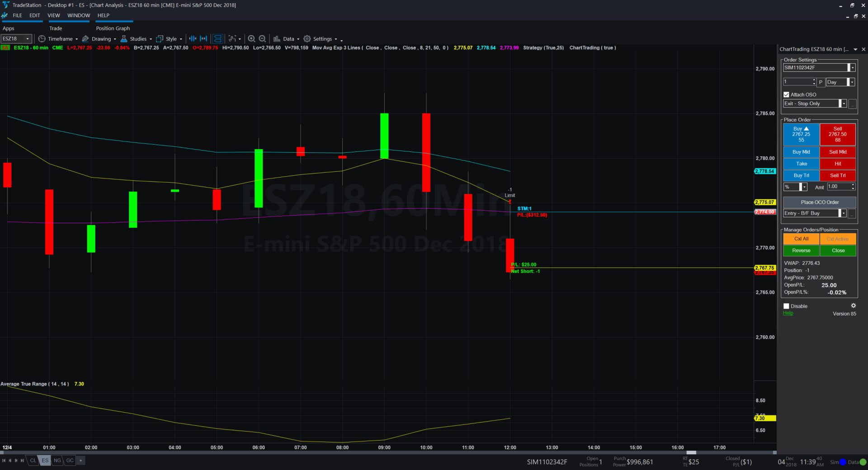
Task: Open the ESZ18 symbol dropdown
Action: click(28, 39)
